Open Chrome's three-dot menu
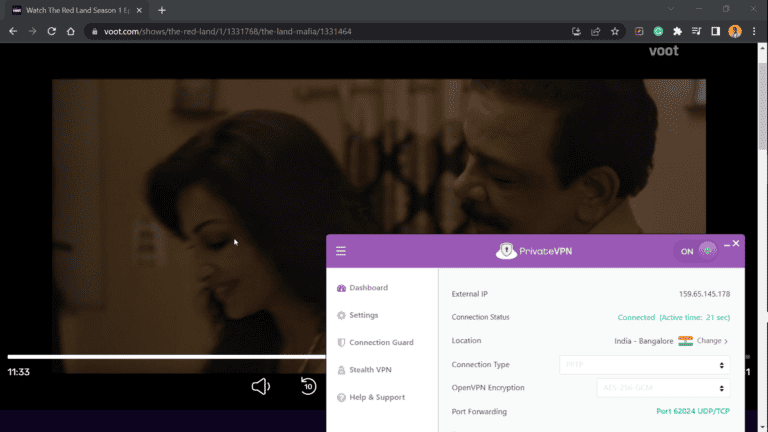 [755, 31]
